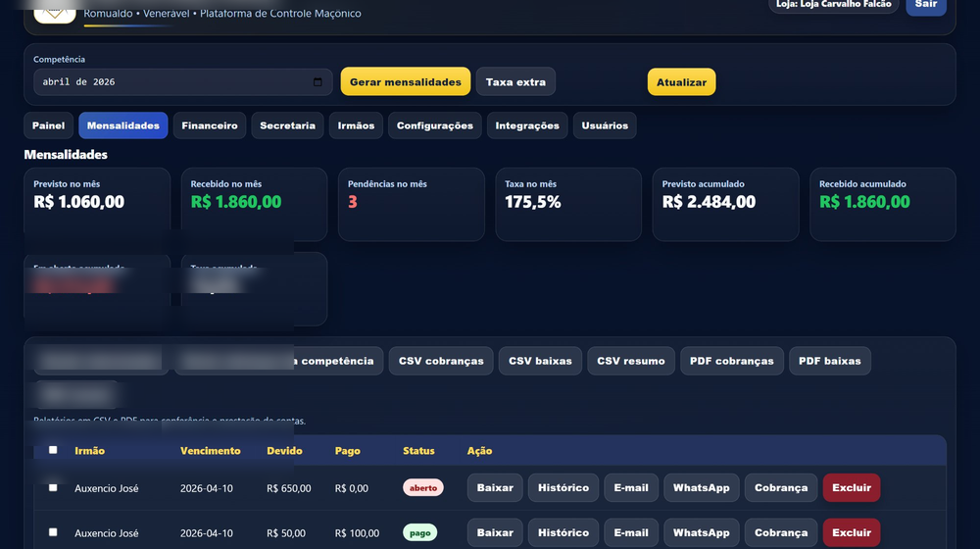Check the Auxencio José R$ 650,00 row checkbox
The image size is (980, 549).
[x=53, y=487]
